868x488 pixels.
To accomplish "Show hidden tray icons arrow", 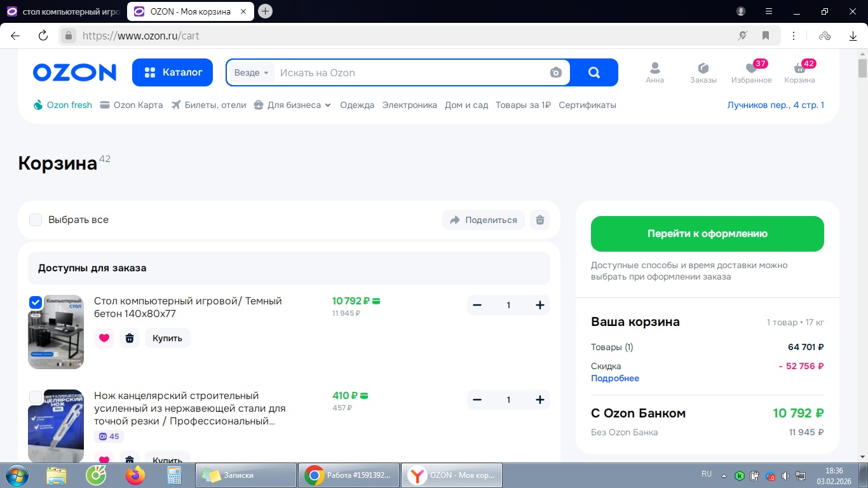I will click(724, 475).
